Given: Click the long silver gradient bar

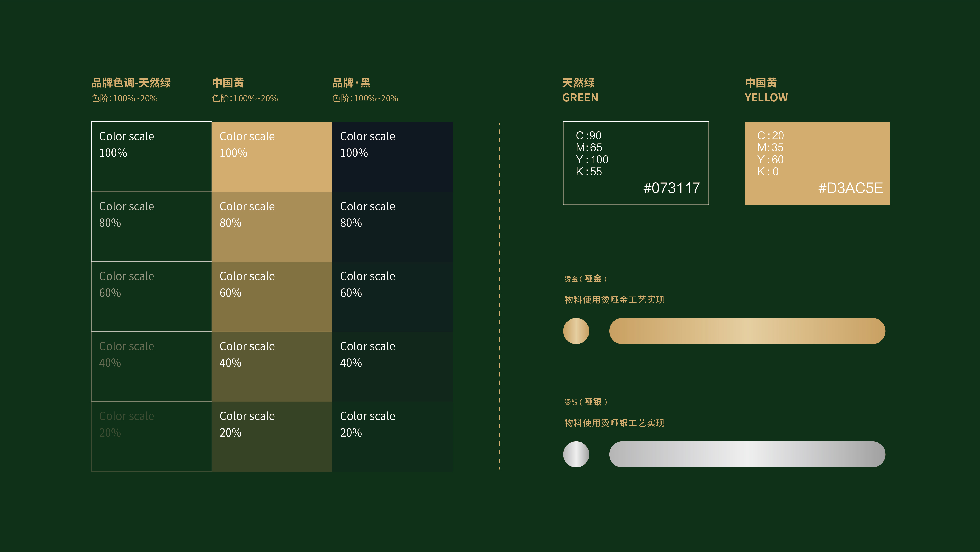Looking at the screenshot, I should coord(747,454).
